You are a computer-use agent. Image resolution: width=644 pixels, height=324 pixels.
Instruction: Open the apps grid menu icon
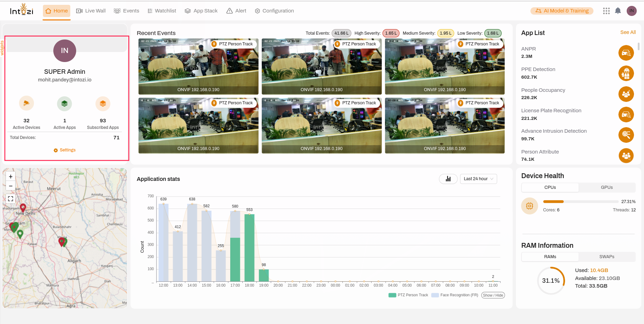tap(606, 11)
